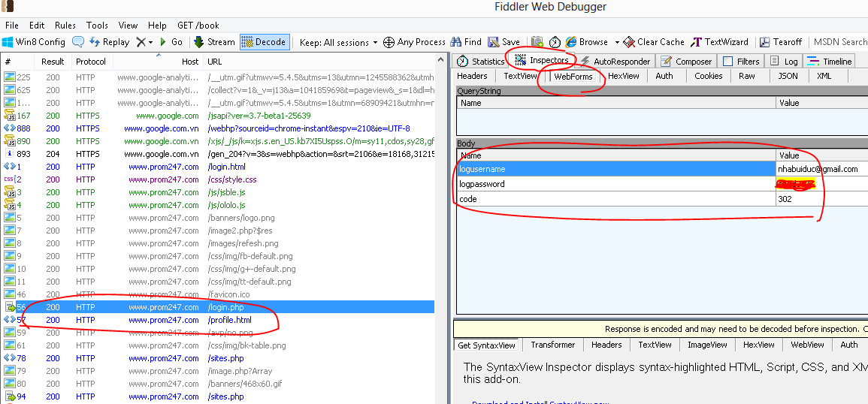Click the MSDN Search box
The height and width of the screenshot is (404, 868).
pyautogui.click(x=840, y=42)
